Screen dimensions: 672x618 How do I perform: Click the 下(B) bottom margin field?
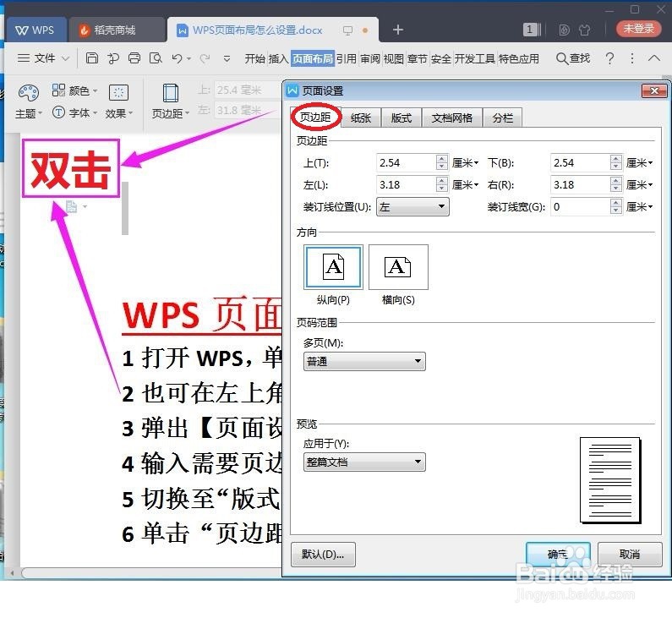coord(580,163)
